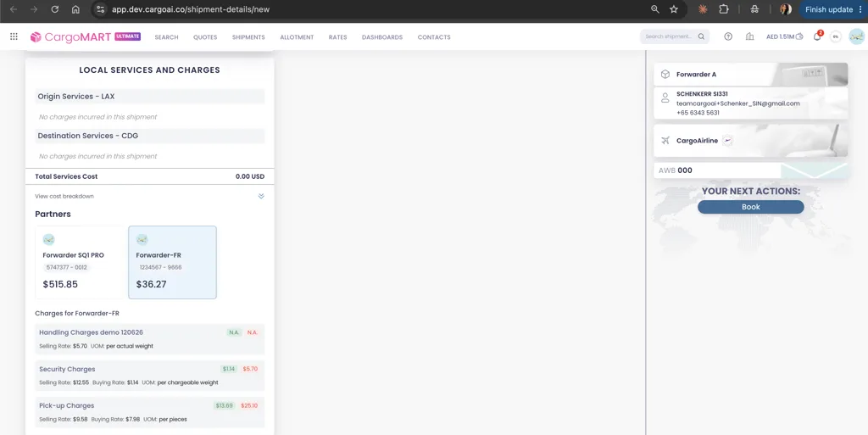This screenshot has height=435, width=868.
Task: Open the DASHBOARDS menu item
Action: [382, 37]
